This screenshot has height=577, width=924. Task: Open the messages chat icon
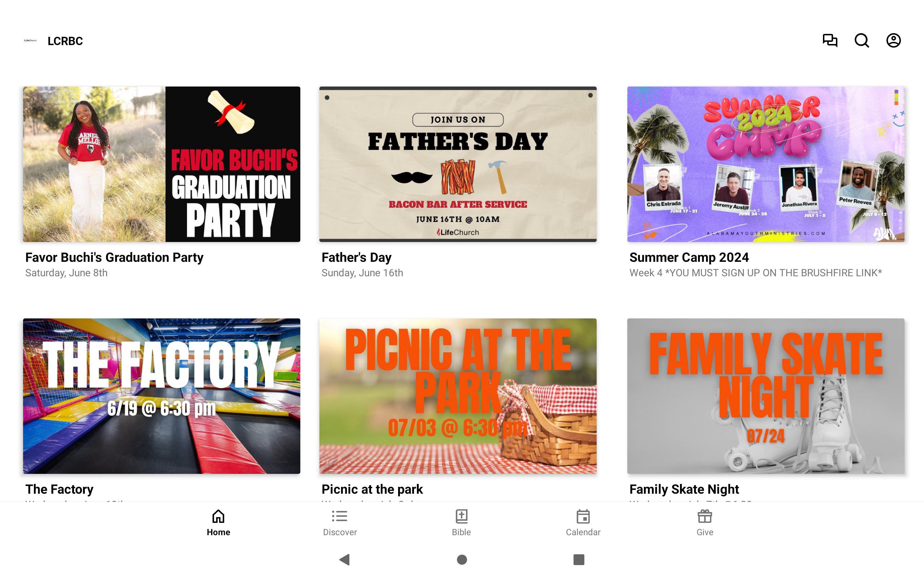(830, 40)
